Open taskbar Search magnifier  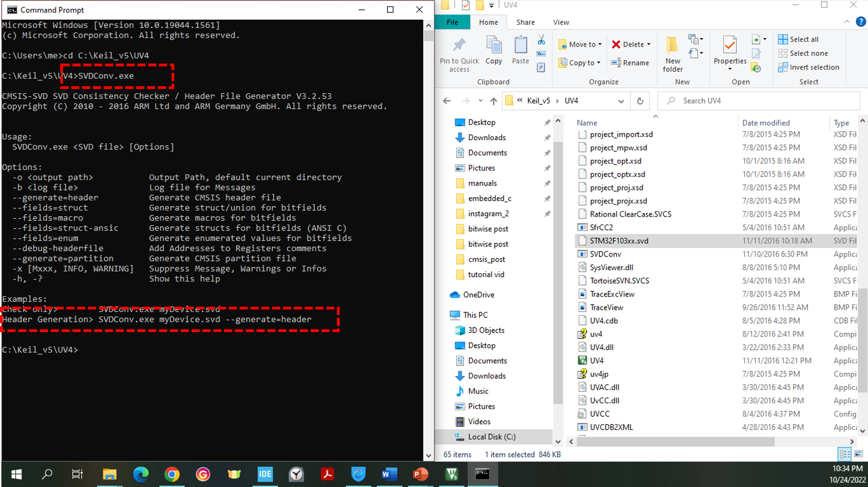tap(47, 474)
